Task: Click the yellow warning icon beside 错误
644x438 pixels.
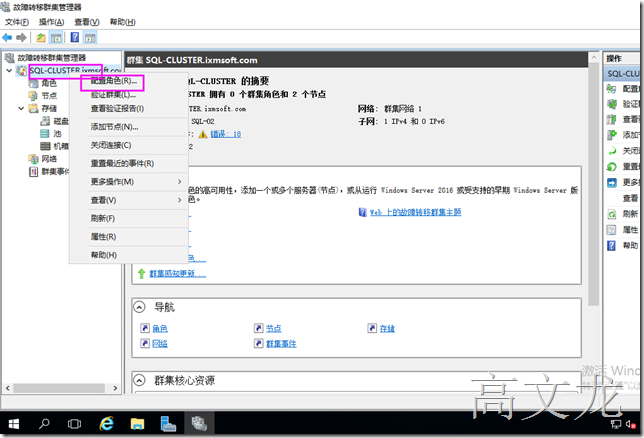Action: pyautogui.click(x=202, y=134)
